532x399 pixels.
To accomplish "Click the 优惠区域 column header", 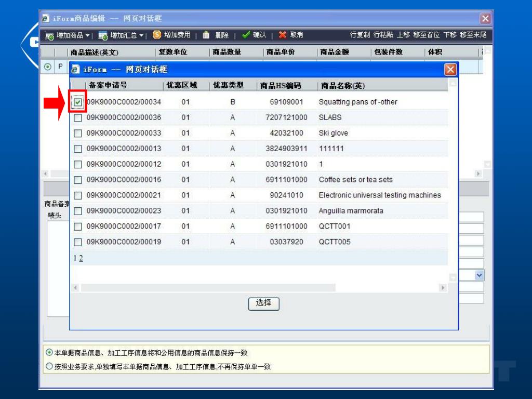I will (x=182, y=85).
